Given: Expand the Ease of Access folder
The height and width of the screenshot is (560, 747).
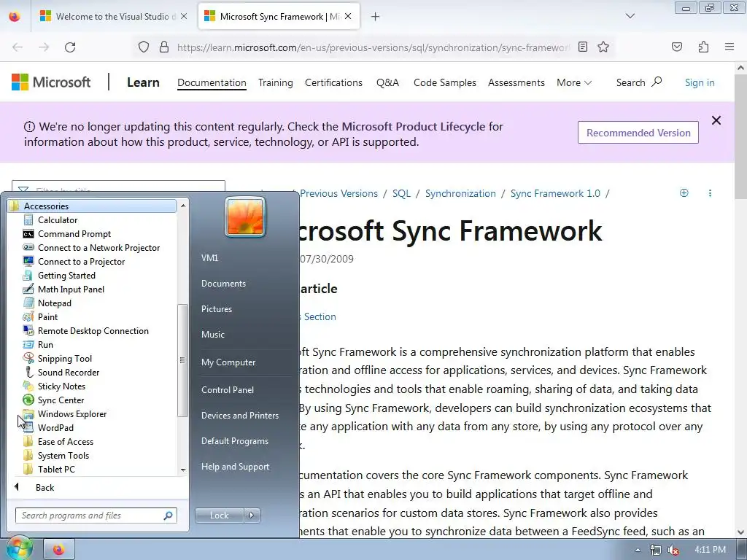Looking at the screenshot, I should 65,441.
